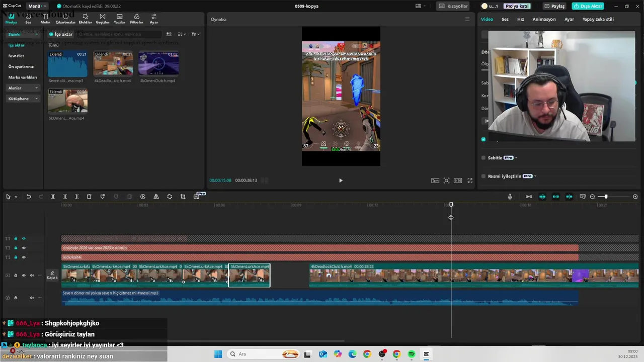This screenshot has width=644, height=362.
Task: Click the Pro'ya katıl button
Action: coord(517,6)
